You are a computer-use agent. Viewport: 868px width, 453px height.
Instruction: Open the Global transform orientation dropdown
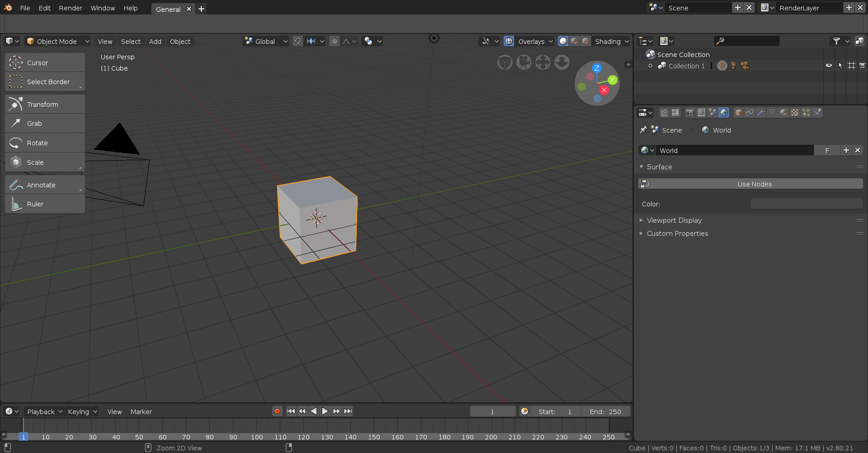[x=266, y=41]
